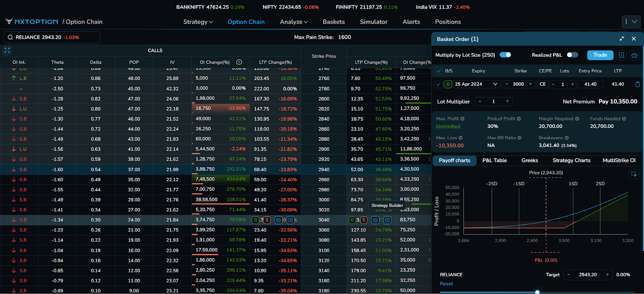Click Max. Loss info icon
The image size is (644, 294).
click(x=460, y=138)
